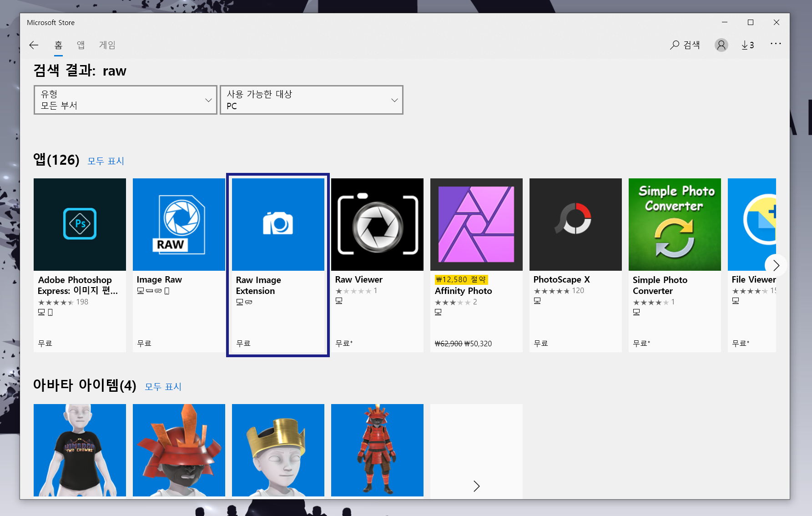Open Raw Image Extension camera icon
This screenshot has width=812, height=516.
(x=278, y=224)
